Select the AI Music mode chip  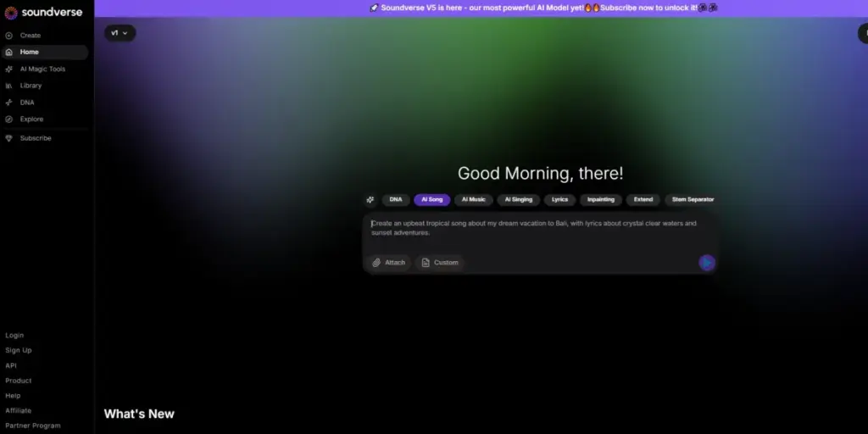point(474,200)
